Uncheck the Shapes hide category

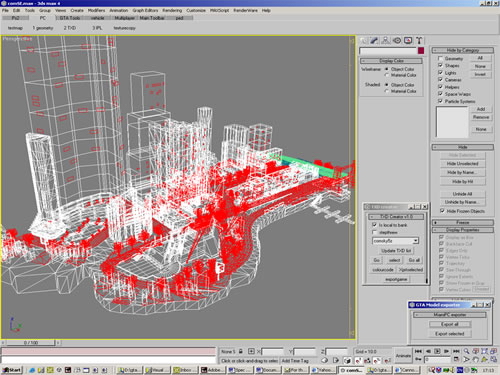pyautogui.click(x=441, y=65)
